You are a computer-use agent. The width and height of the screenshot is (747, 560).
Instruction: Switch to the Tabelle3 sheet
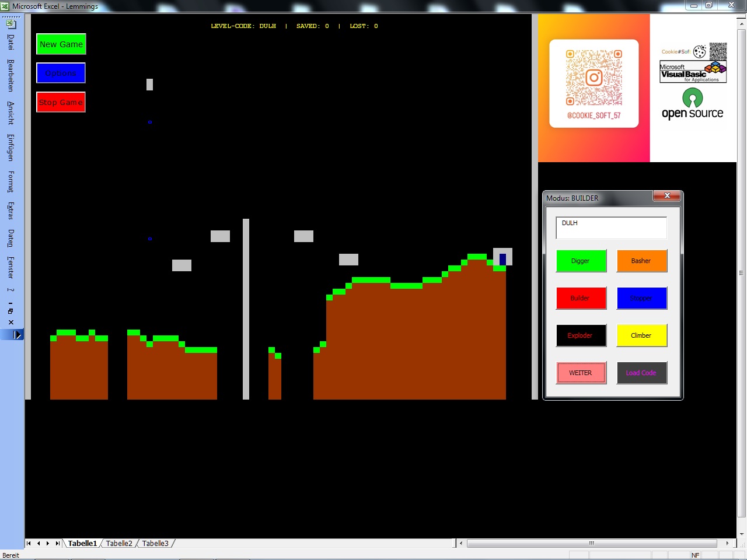(155, 543)
